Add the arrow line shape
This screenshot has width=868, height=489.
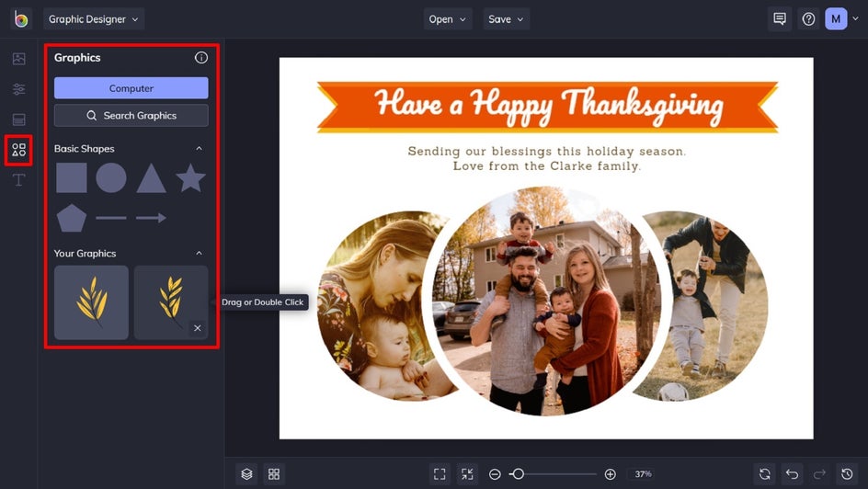tap(151, 218)
